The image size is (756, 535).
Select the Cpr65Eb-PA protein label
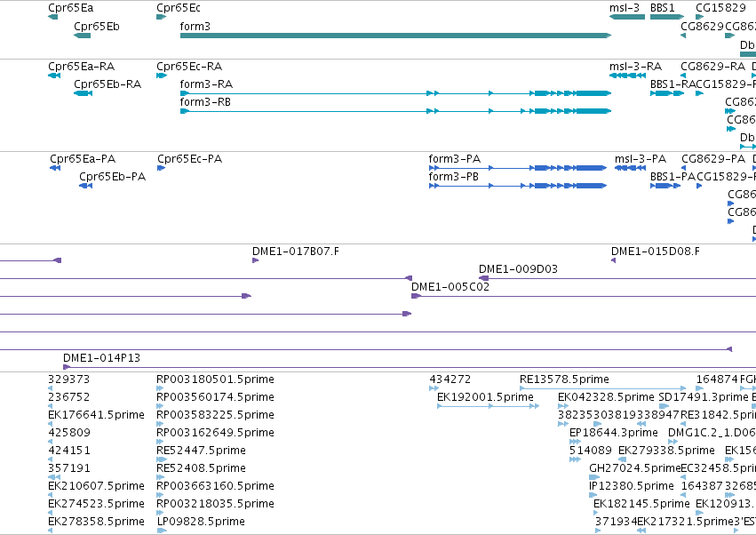click(x=112, y=177)
